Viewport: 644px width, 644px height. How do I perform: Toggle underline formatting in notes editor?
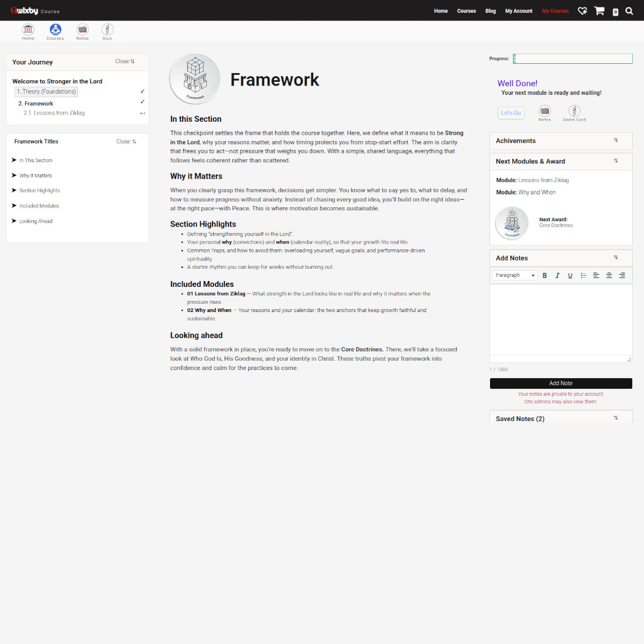coord(570,275)
